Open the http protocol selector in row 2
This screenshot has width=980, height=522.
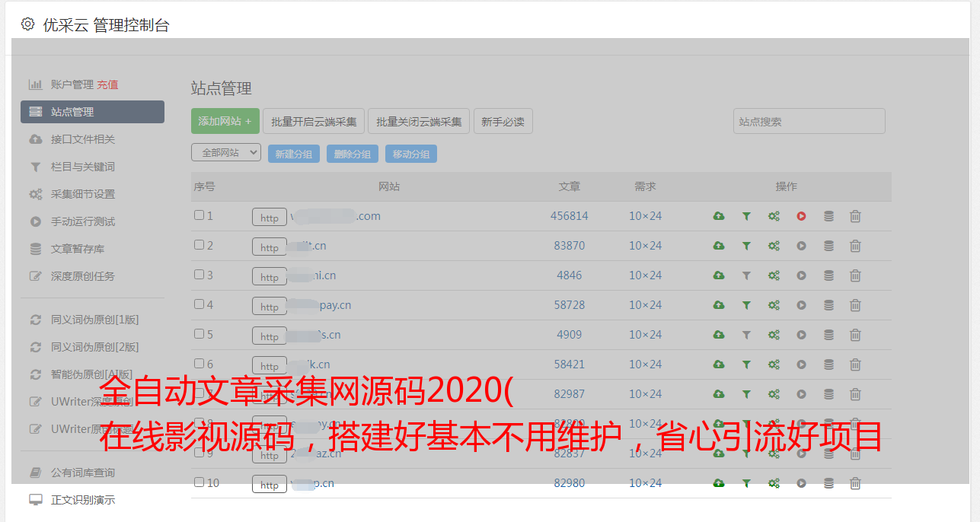(x=270, y=247)
